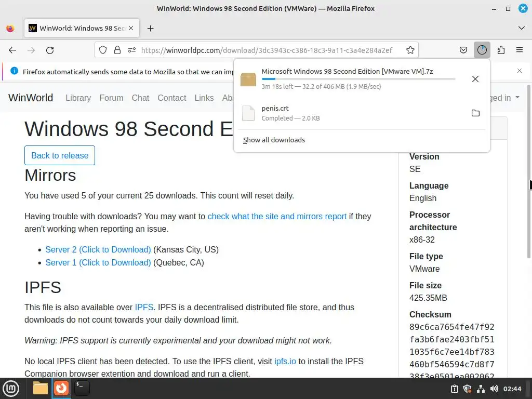Show penis.crt in its folder
The width and height of the screenshot is (532, 399).
click(475, 113)
